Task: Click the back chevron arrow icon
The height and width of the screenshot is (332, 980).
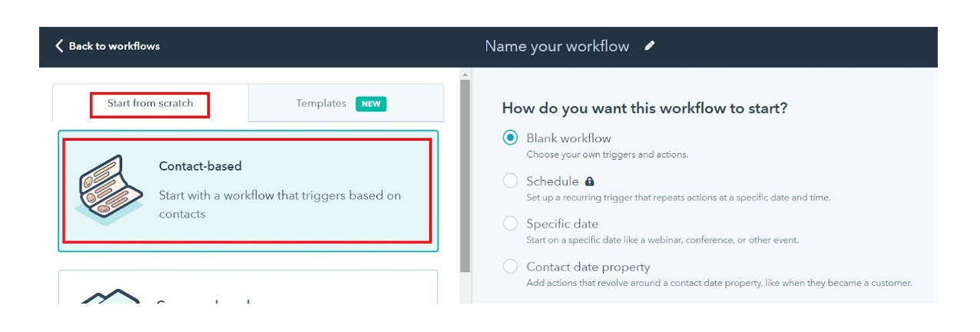Action: click(59, 46)
